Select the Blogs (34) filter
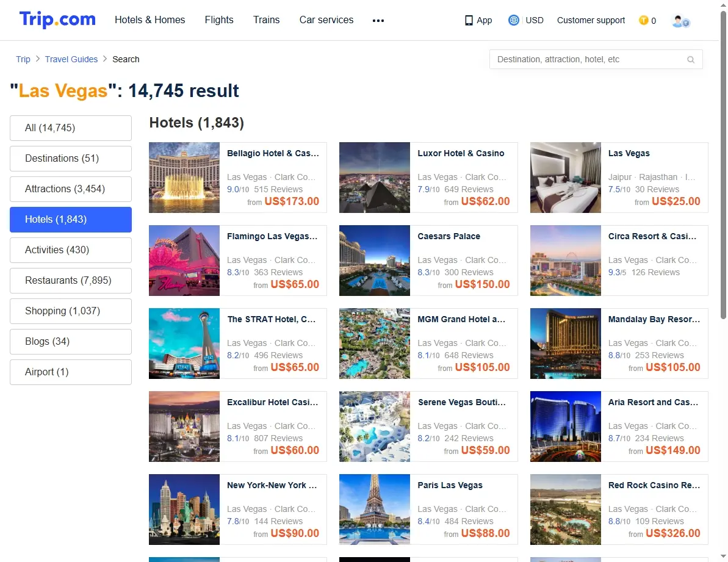Viewport: 728px width, 562px height. 71,341
